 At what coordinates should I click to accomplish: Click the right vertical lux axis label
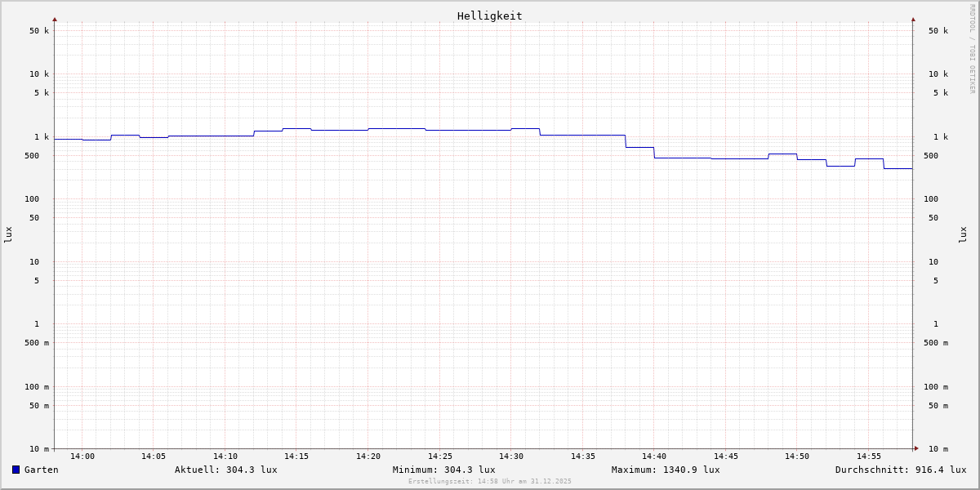[x=963, y=234]
